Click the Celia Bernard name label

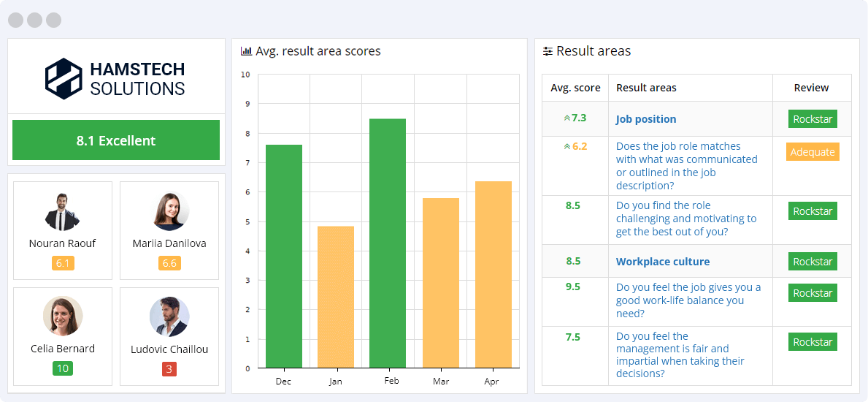[63, 349]
